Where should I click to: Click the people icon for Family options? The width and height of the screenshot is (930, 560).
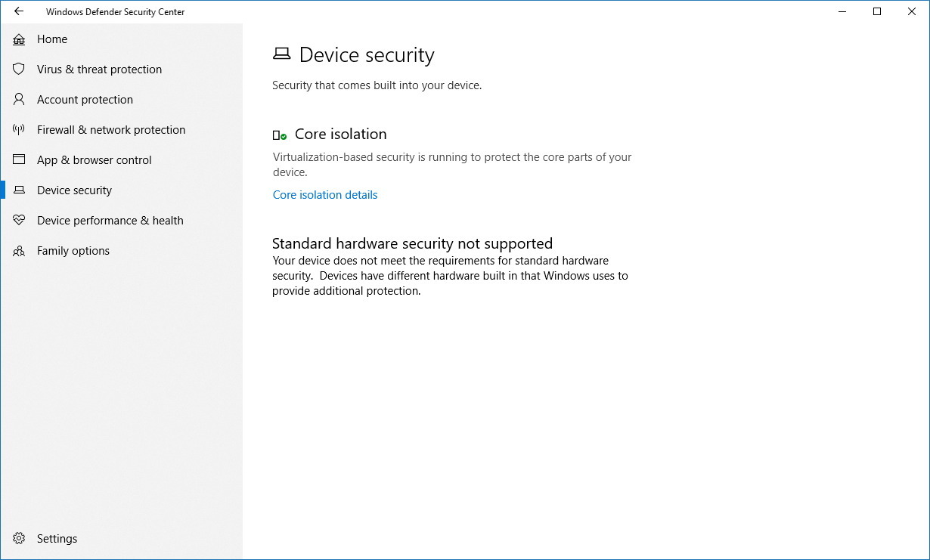(19, 251)
